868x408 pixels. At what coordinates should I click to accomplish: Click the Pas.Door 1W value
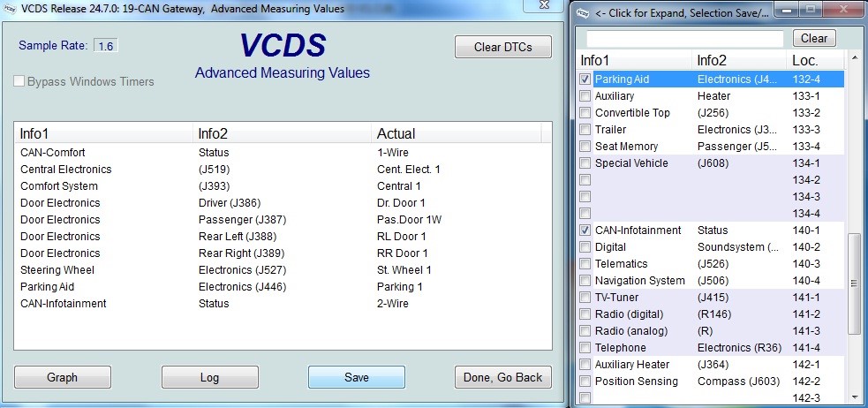[409, 220]
